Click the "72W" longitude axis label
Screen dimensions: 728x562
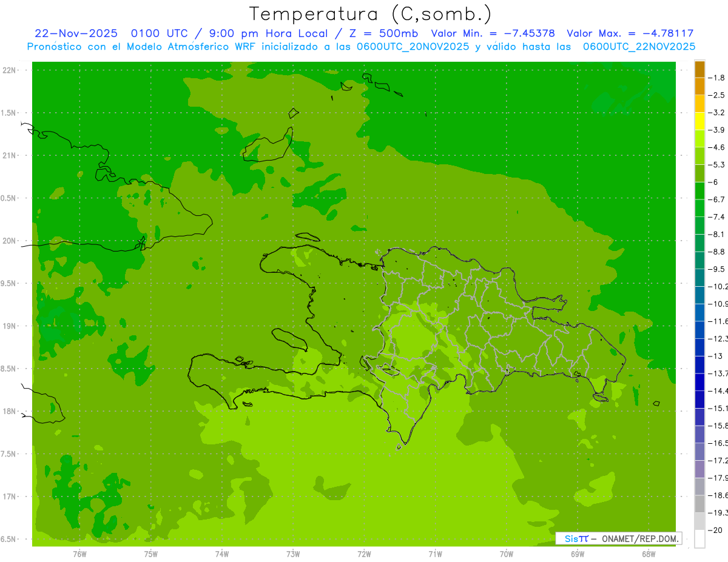[364, 554]
